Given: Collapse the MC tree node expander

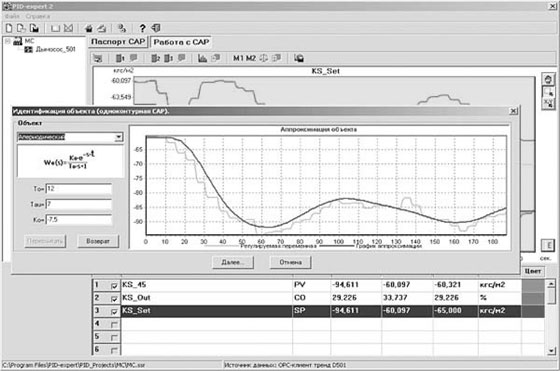Looking at the screenshot, I should tap(8, 41).
